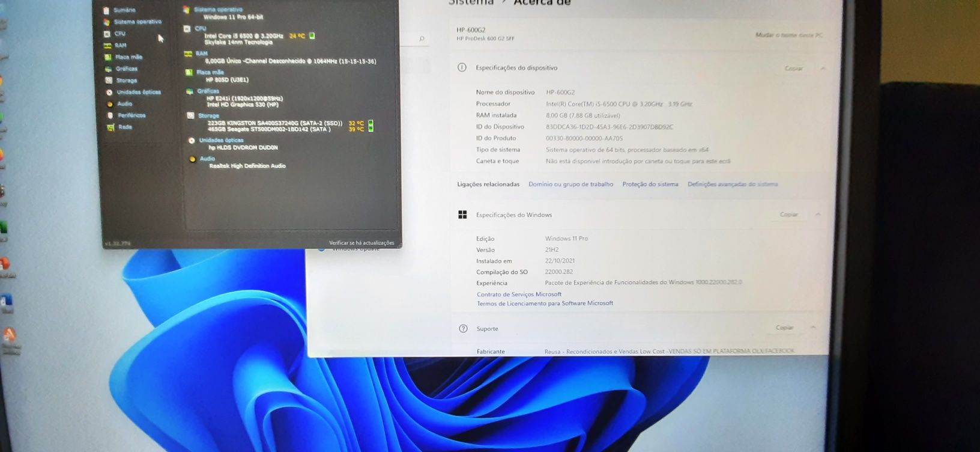This screenshot has width=980, height=452.
Task: Click the Windows 11 Pro edition value
Action: (x=566, y=239)
